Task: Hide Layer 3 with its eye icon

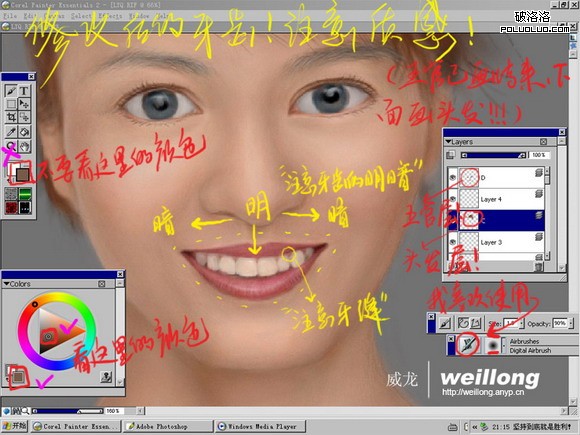Action: (x=452, y=242)
